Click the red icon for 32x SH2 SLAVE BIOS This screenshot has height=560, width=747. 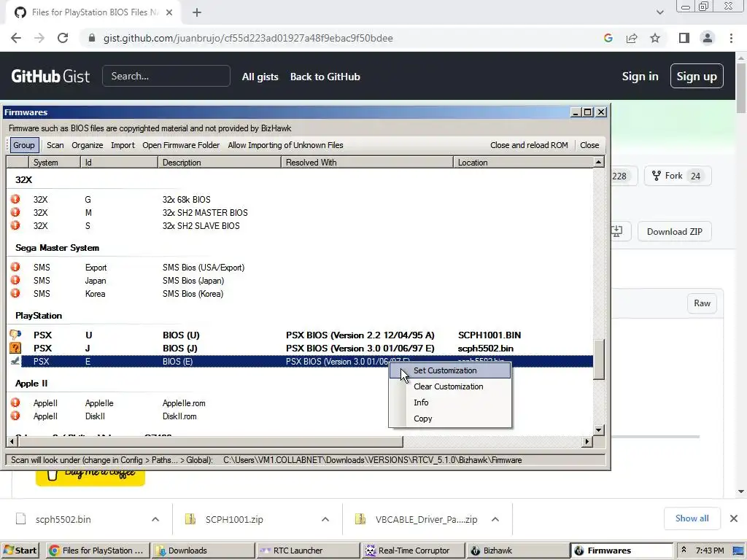pyautogui.click(x=16, y=225)
